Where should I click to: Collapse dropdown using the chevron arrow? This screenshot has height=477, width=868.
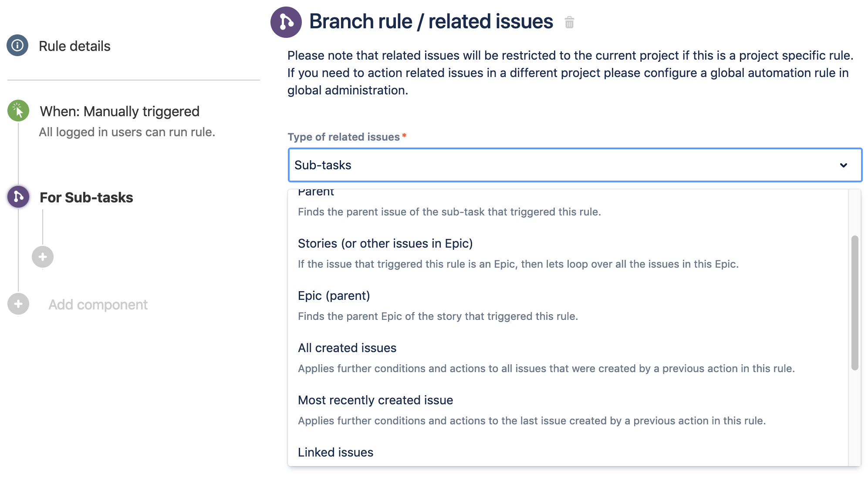point(843,165)
